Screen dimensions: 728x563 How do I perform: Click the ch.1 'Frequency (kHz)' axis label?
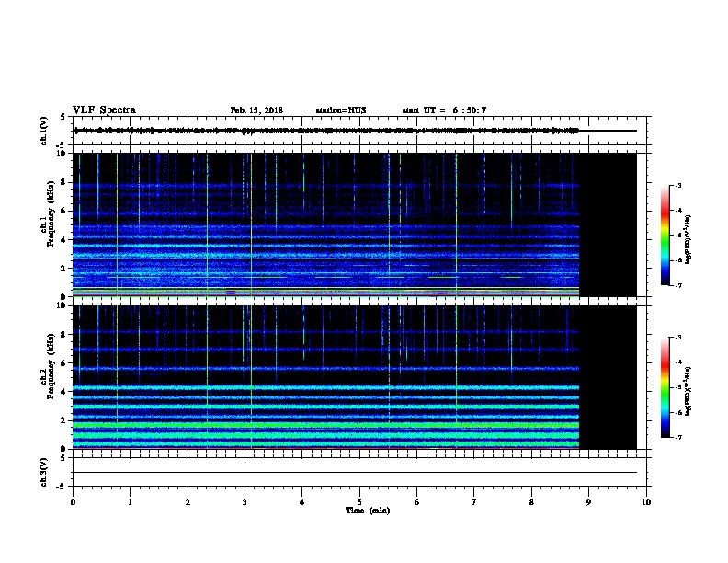(x=51, y=213)
